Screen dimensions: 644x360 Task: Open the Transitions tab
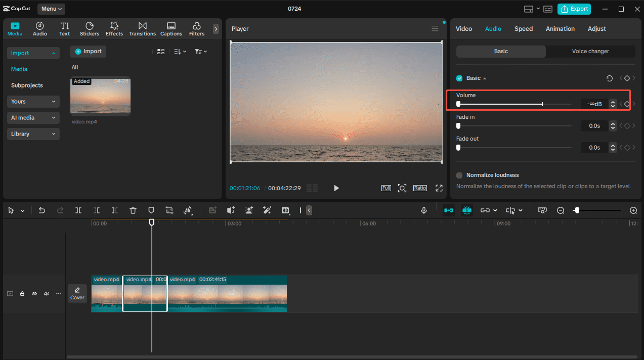143,29
